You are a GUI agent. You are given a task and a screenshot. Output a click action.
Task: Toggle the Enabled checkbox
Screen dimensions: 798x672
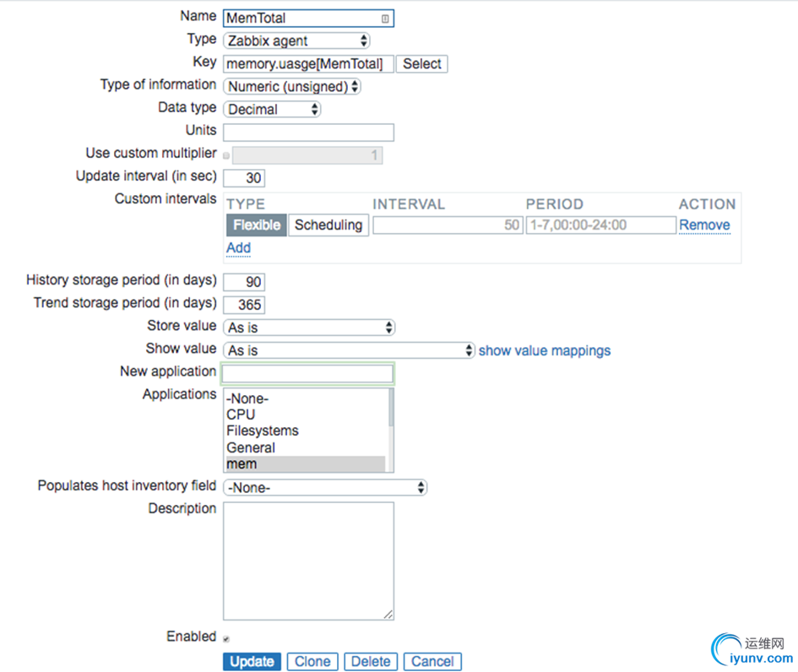click(x=226, y=639)
